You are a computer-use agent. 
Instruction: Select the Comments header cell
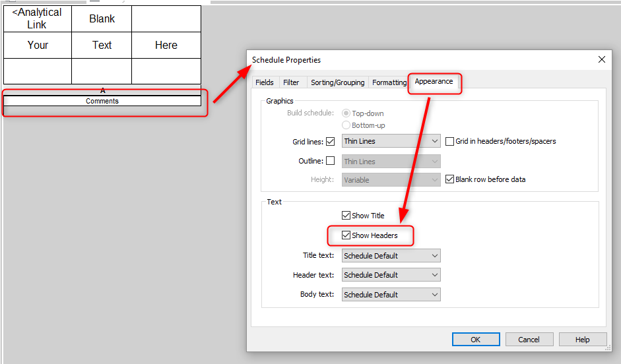pyautogui.click(x=102, y=101)
